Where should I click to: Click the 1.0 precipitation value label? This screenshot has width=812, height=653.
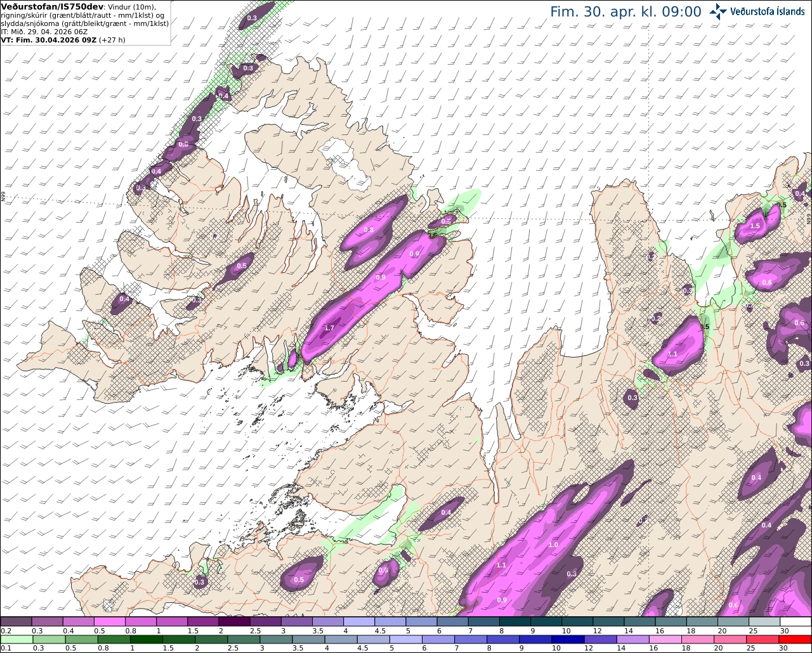[x=553, y=545]
